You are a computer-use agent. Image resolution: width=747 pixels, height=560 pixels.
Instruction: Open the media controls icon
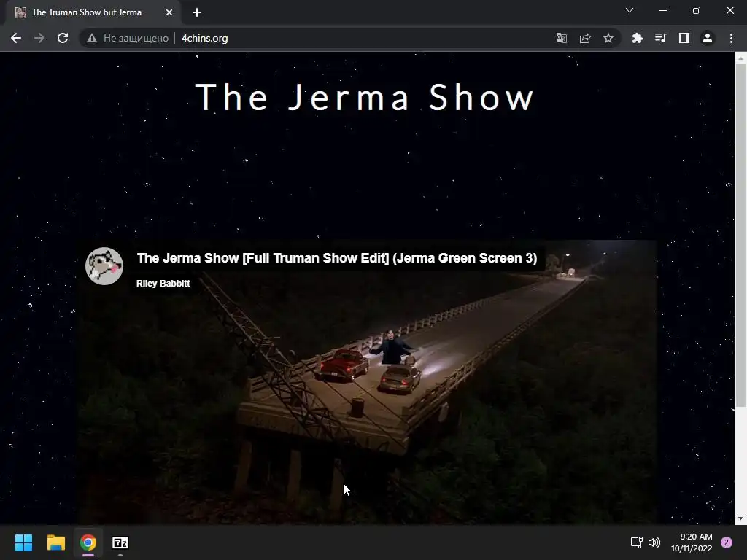(660, 38)
